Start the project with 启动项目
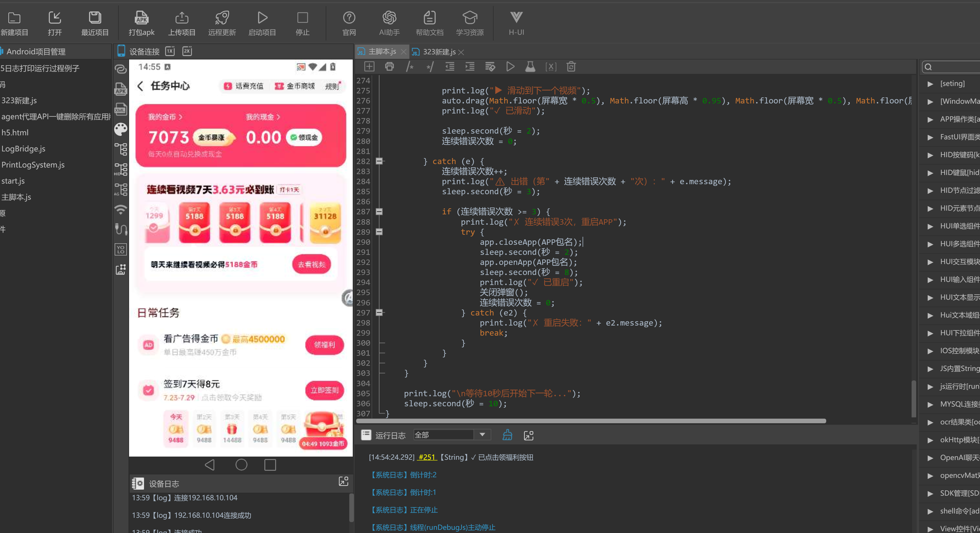Screen dimensions: 980x533 click(262, 23)
